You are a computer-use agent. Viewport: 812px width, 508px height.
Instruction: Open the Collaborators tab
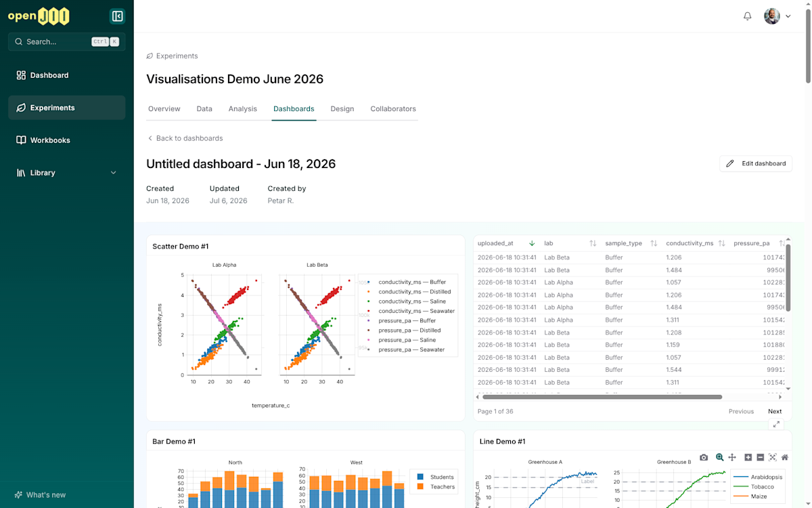(x=393, y=109)
